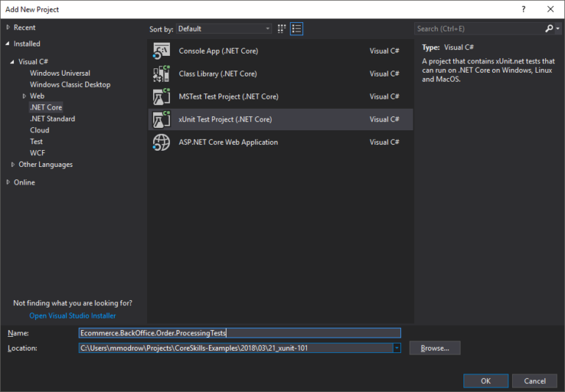
Task: Open the help question mark button
Action: (x=524, y=10)
